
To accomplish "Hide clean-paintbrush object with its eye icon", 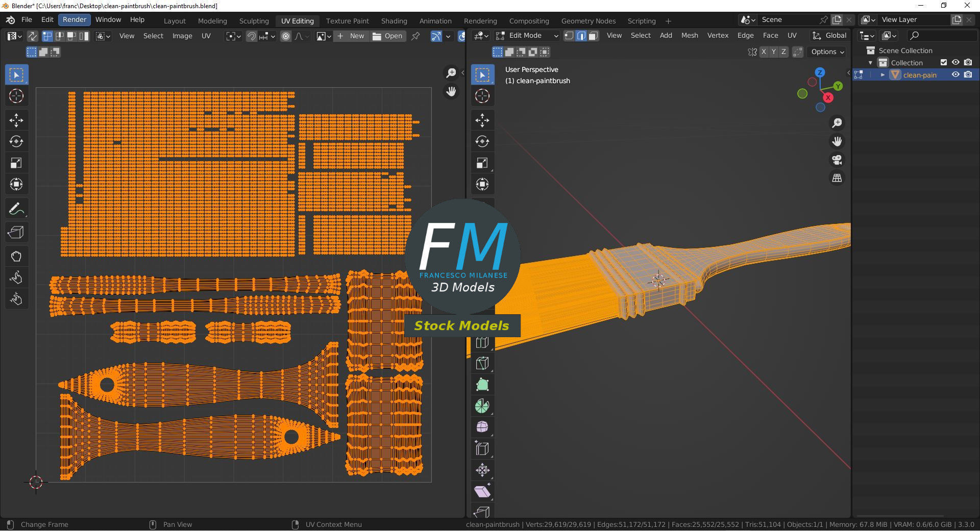I will pyautogui.click(x=955, y=74).
